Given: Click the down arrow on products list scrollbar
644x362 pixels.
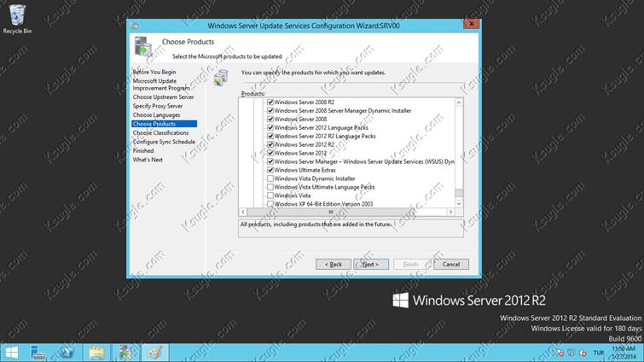Looking at the screenshot, I should pos(459,203).
